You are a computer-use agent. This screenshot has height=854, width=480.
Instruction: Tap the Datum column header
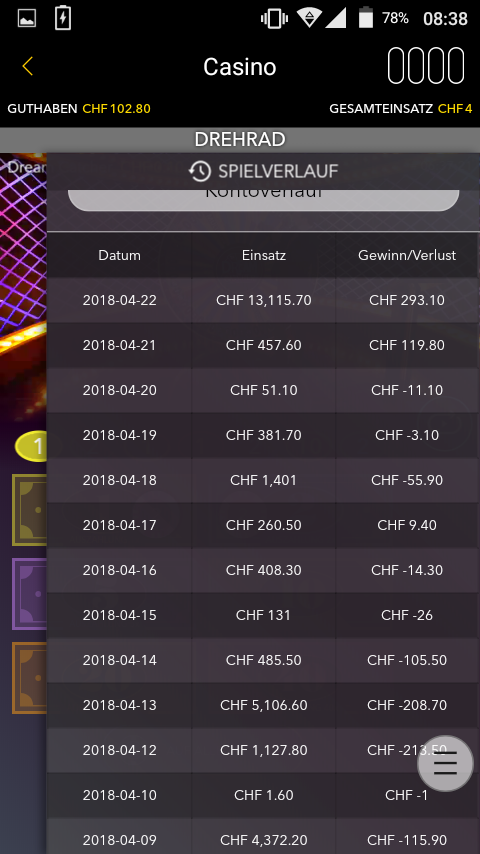[119, 255]
